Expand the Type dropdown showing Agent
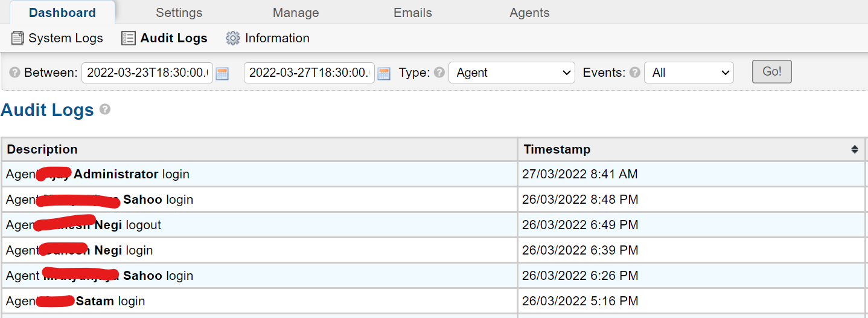The image size is (868, 318). 511,73
